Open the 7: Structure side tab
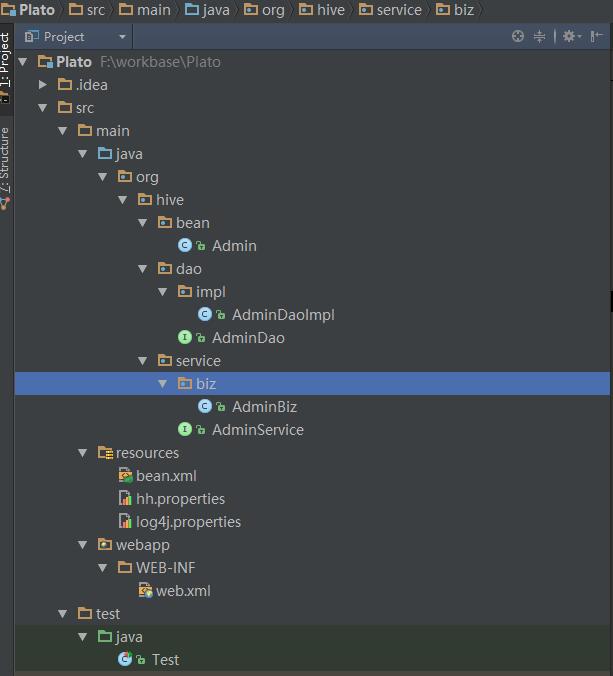The height and width of the screenshot is (676, 613). [6, 168]
